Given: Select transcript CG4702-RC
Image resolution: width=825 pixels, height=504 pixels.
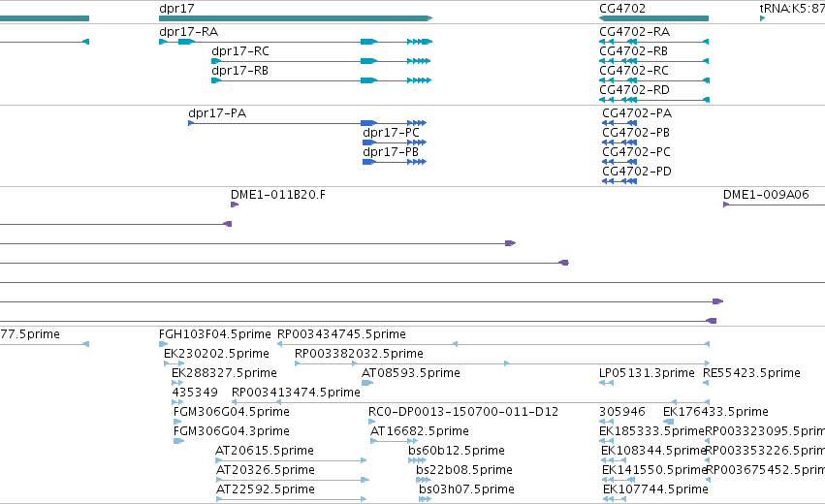Looking at the screenshot, I should [x=654, y=80].
